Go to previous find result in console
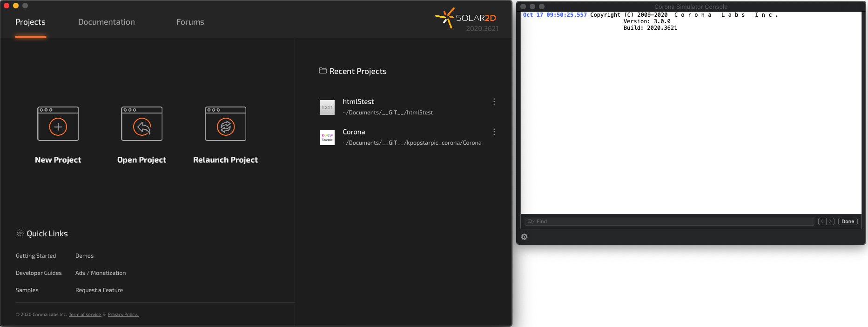The height and width of the screenshot is (327, 868). [x=822, y=221]
